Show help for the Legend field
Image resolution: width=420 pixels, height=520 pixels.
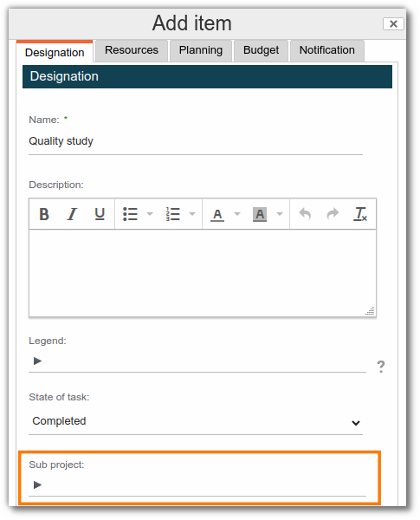381,367
